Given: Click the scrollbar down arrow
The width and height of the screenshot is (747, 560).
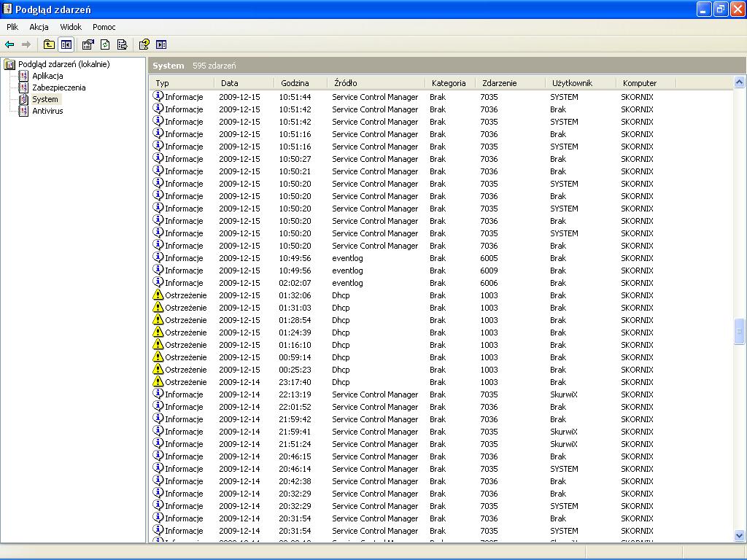Looking at the screenshot, I should [740, 536].
